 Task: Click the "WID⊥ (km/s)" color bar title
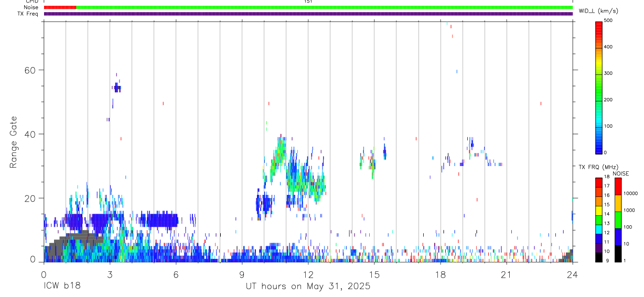pos(598,10)
